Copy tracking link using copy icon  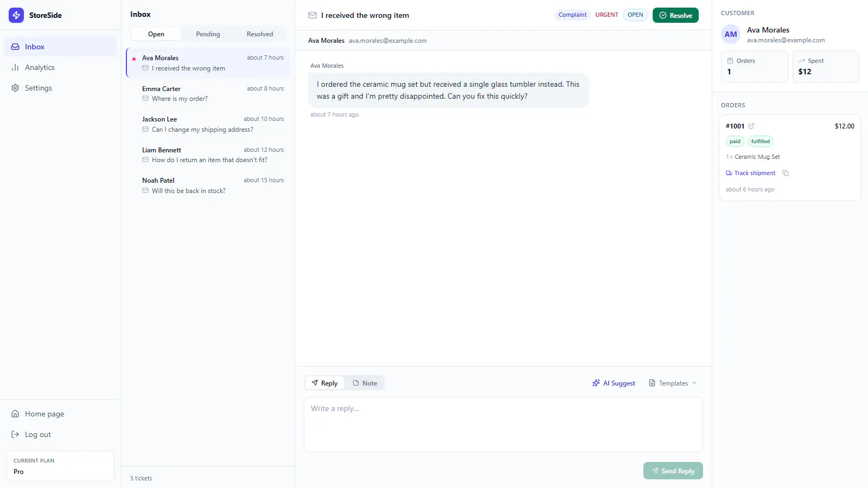tap(786, 173)
